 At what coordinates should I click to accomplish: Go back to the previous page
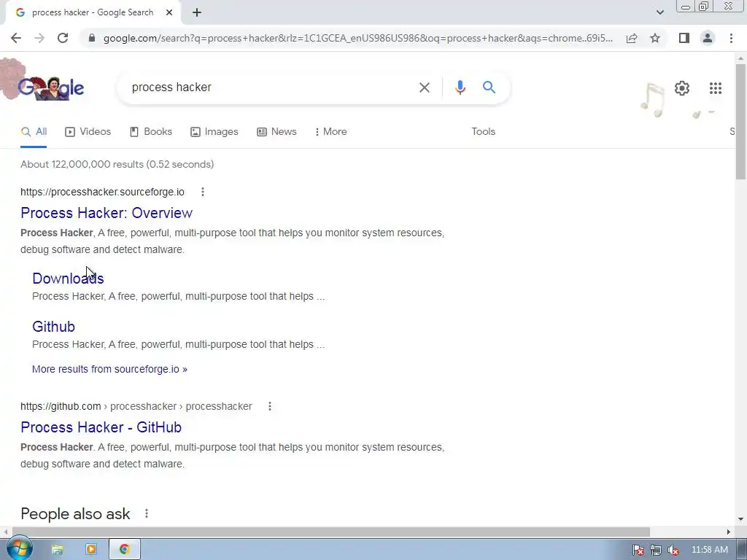pos(16,38)
